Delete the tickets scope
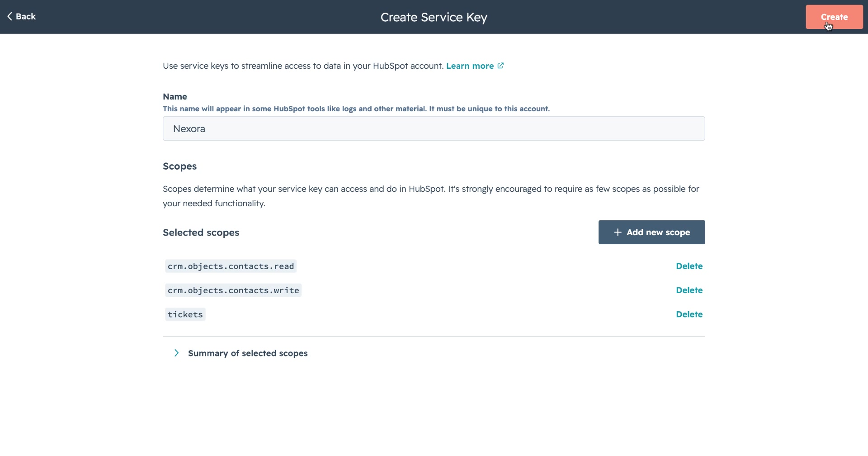Image resolution: width=868 pixels, height=456 pixels. (689, 314)
